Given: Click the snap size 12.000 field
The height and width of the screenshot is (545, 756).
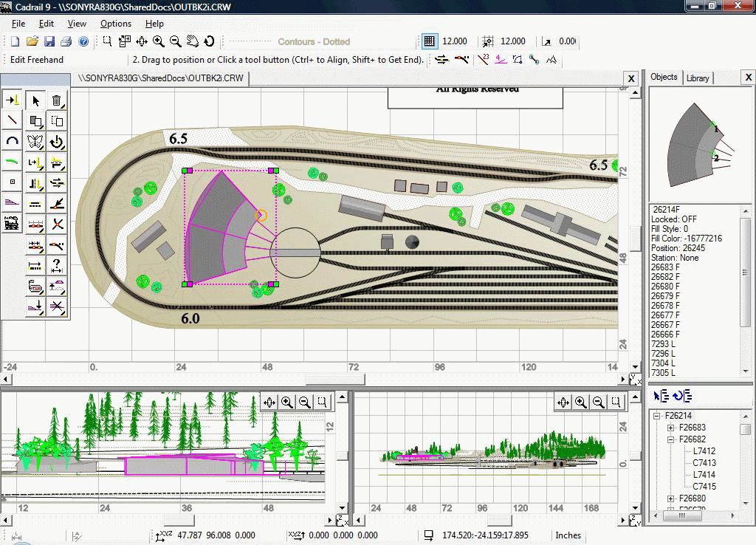Looking at the screenshot, I should click(x=512, y=41).
